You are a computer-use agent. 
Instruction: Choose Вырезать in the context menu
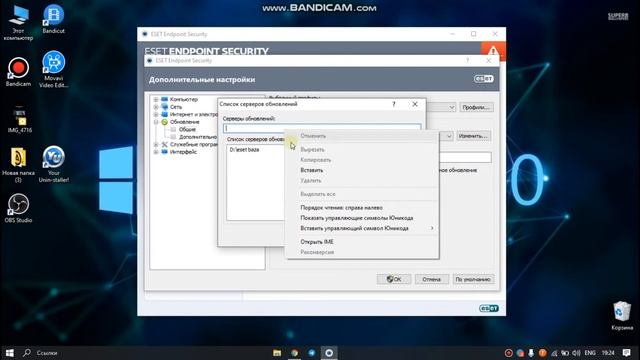(312, 150)
